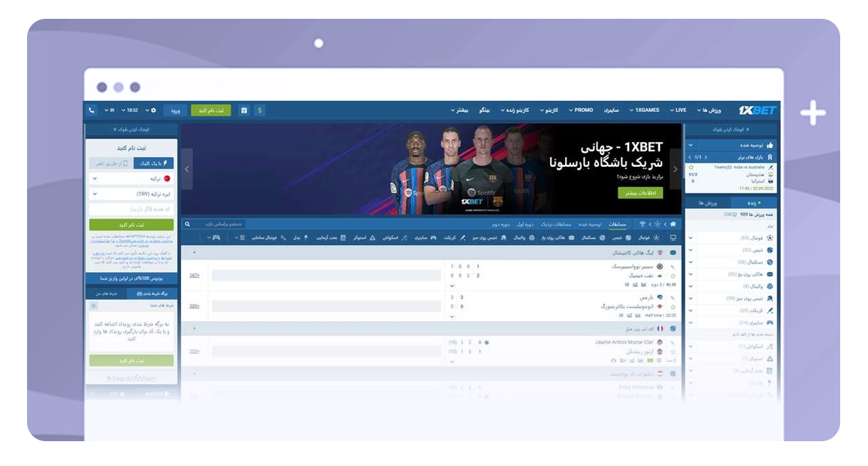Click the dollar payments icon
The width and height of the screenshot is (868, 466).
pyautogui.click(x=259, y=110)
